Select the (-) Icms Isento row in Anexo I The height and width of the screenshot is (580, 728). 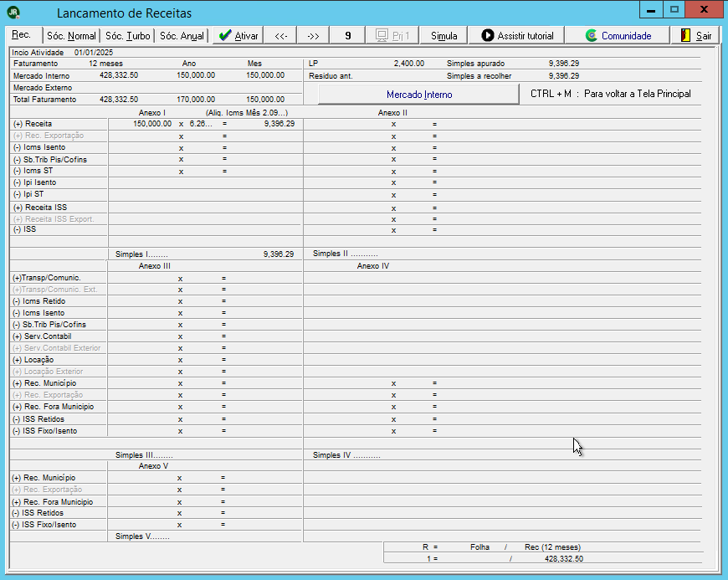point(39,147)
